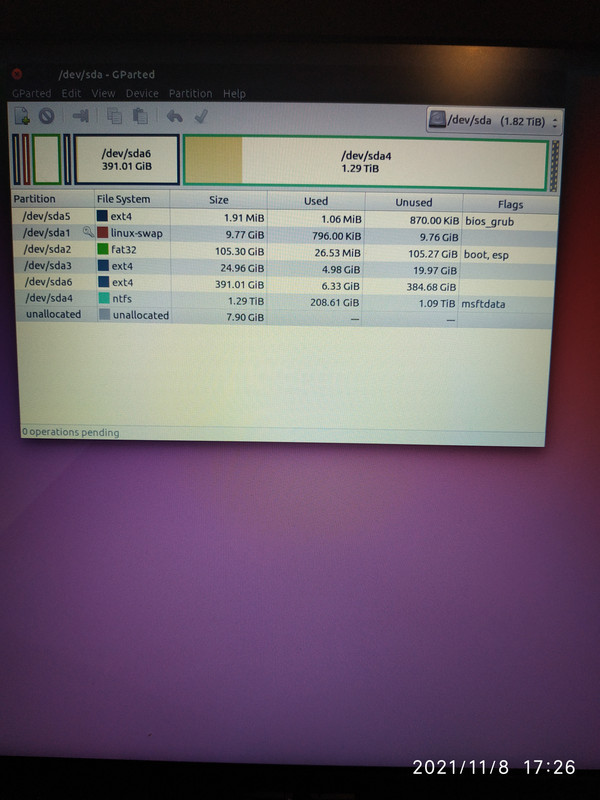Click the linux-swap file system text
Viewport: 600px width, 800px height.
pyautogui.click(x=136, y=233)
